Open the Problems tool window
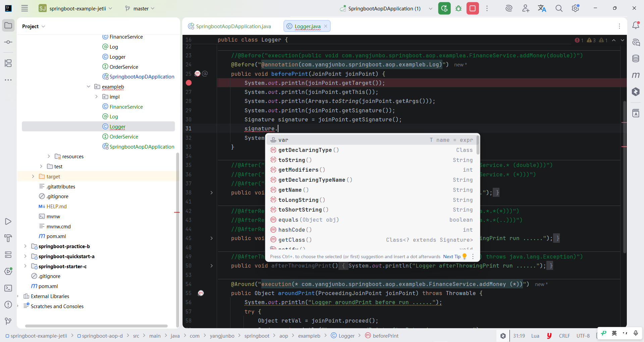The width and height of the screenshot is (644, 342). pos(8,305)
